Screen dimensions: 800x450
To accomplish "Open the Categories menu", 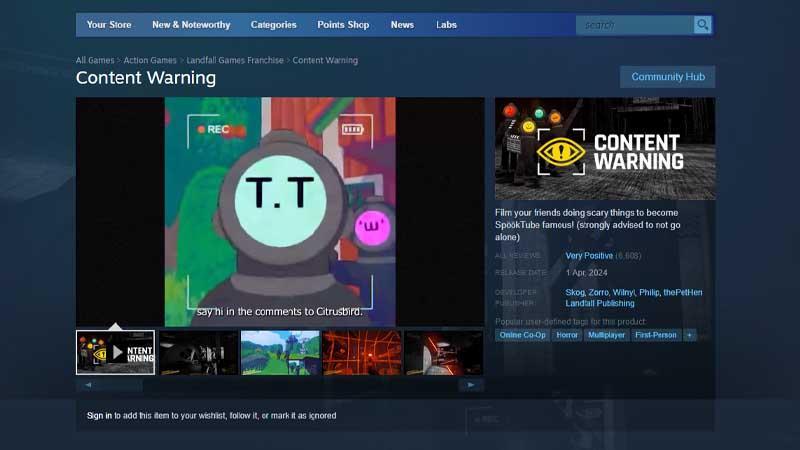I will [273, 24].
